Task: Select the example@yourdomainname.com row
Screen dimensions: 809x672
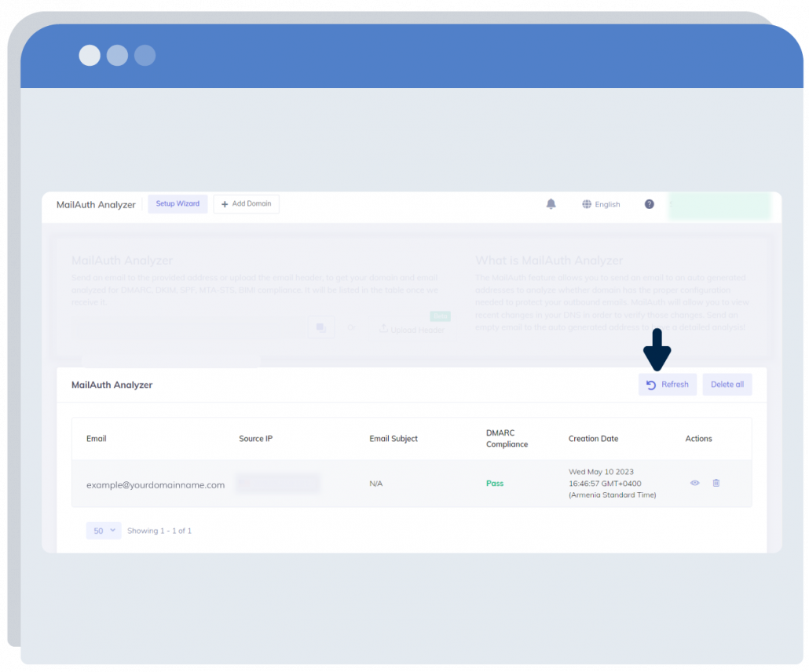Action: click(156, 485)
